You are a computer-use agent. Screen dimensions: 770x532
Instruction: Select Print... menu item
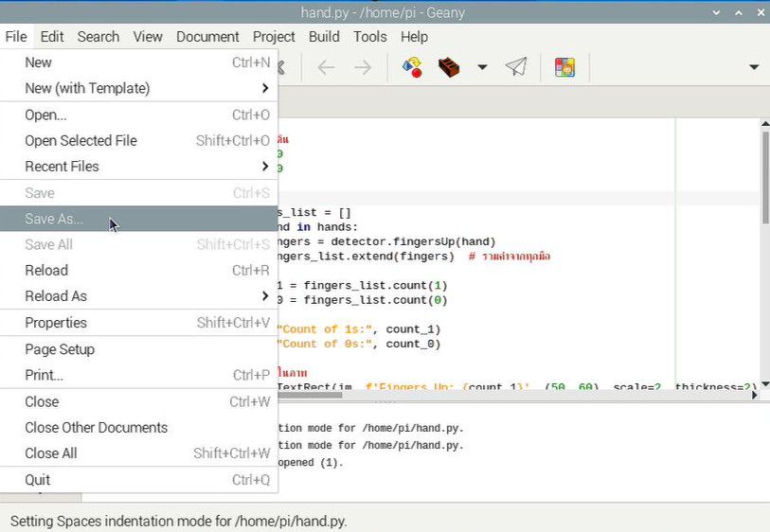point(45,375)
